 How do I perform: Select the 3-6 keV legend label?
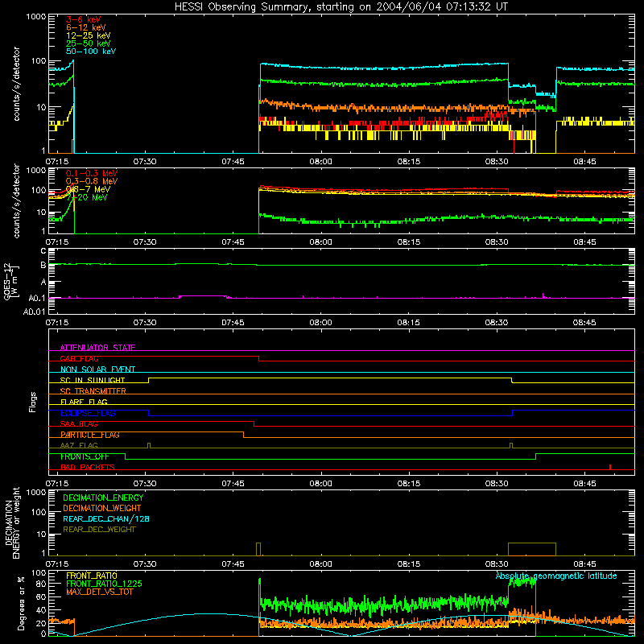84,19
